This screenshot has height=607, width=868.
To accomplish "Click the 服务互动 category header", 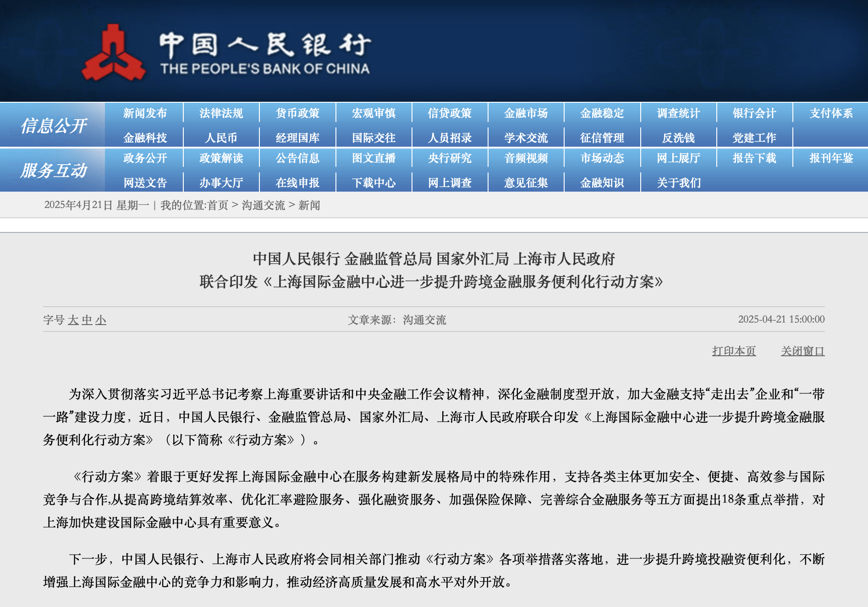I will coord(53,171).
